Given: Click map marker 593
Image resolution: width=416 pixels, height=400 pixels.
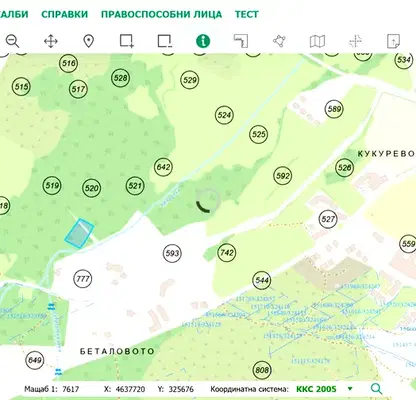Looking at the screenshot, I should 172,253.
